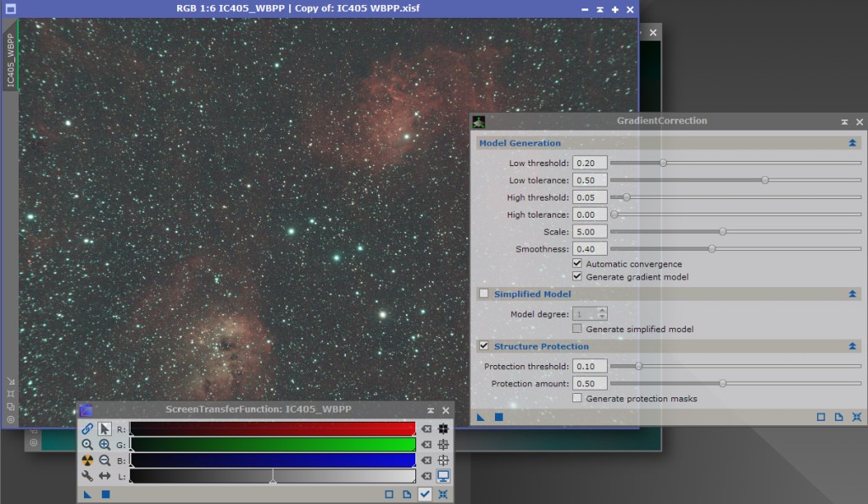Collapse the Structure Protection section
Screen dimensions: 868x504
pyautogui.click(x=852, y=346)
